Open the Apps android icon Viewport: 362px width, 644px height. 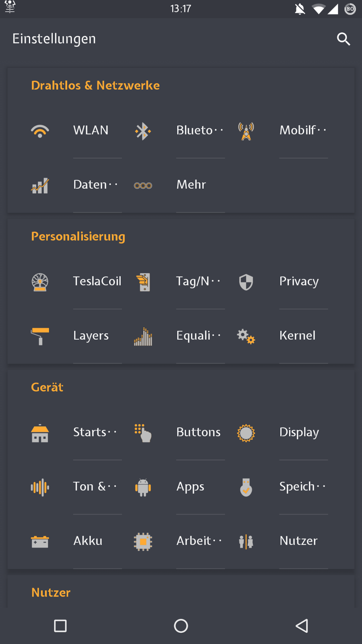point(143,487)
